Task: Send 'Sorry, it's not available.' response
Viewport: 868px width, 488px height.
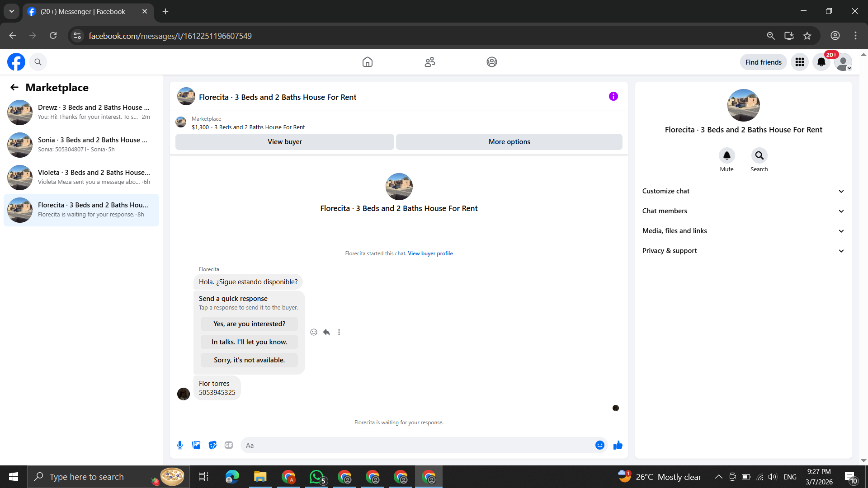Action: pyautogui.click(x=249, y=360)
